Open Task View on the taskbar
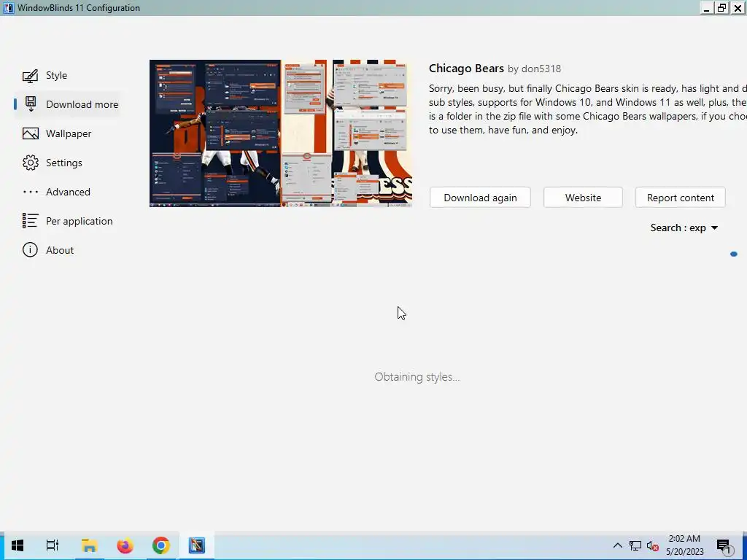 point(53,545)
